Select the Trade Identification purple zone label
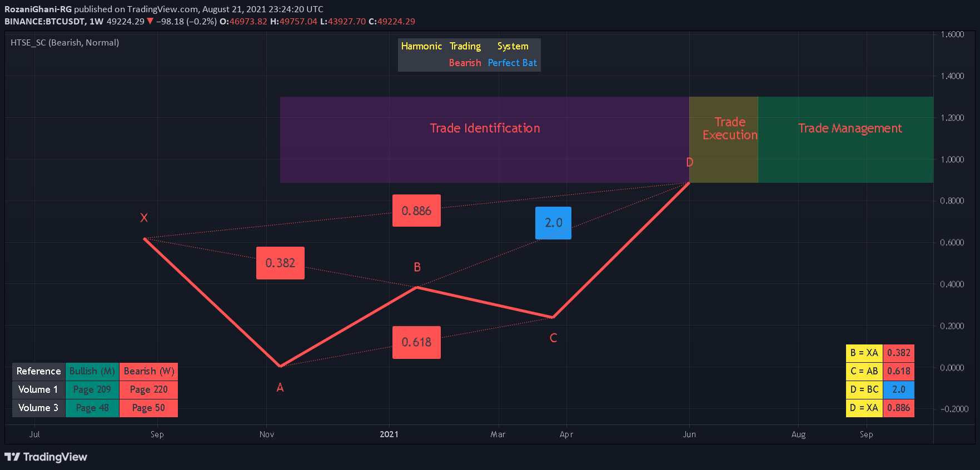Image resolution: width=980 pixels, height=470 pixels. 485,128
